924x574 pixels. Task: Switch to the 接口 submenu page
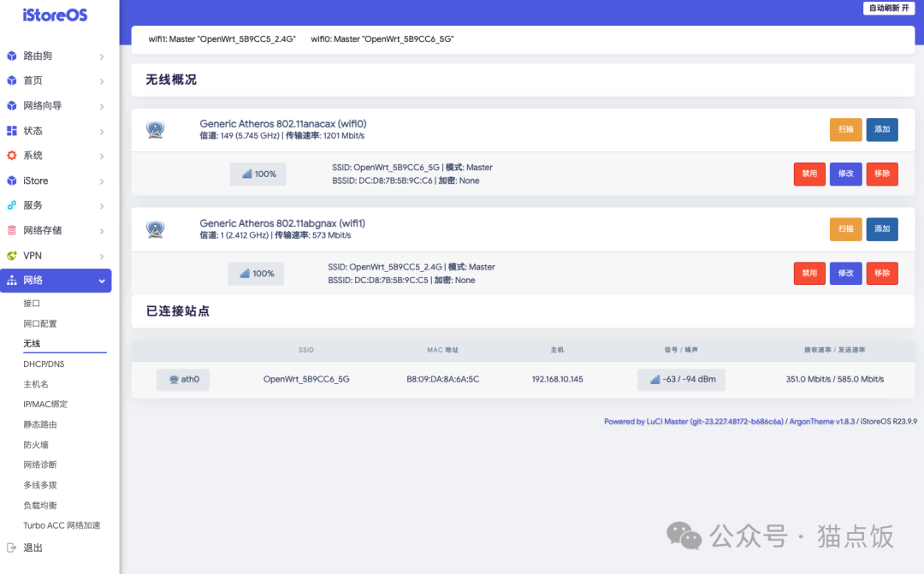click(32, 303)
